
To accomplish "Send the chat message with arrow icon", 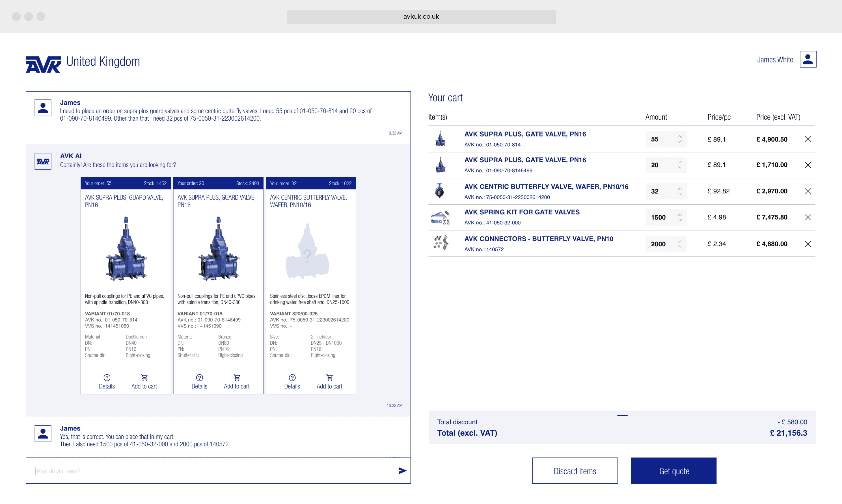I will (x=402, y=470).
